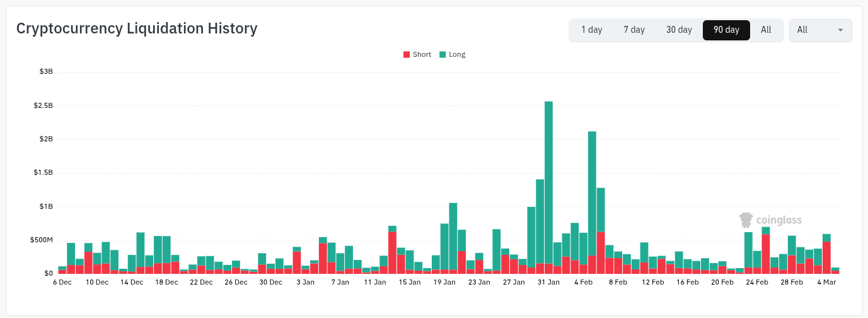Click the $2.5B y-axis label
Viewport: 868px width, 318px height.
coord(43,105)
